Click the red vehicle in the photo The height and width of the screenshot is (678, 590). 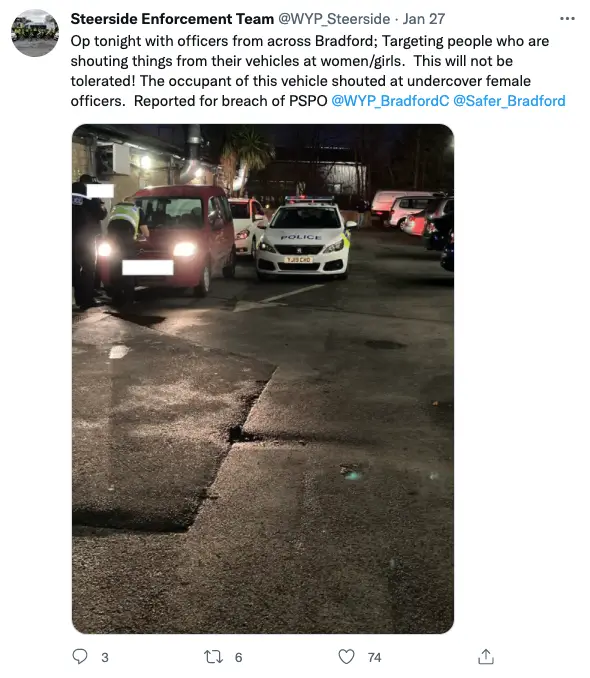pos(170,240)
